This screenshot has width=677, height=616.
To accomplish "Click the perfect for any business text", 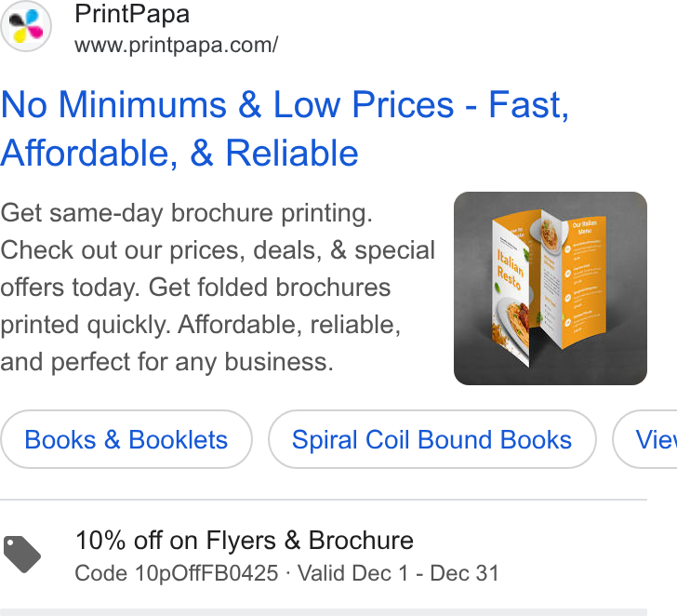I will click(x=192, y=362).
